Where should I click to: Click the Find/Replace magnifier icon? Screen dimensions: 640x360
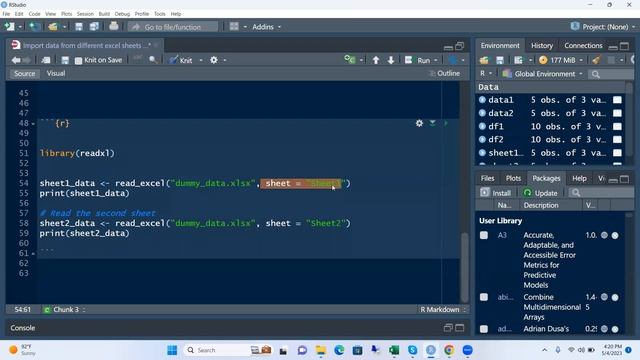pyautogui.click(x=153, y=60)
